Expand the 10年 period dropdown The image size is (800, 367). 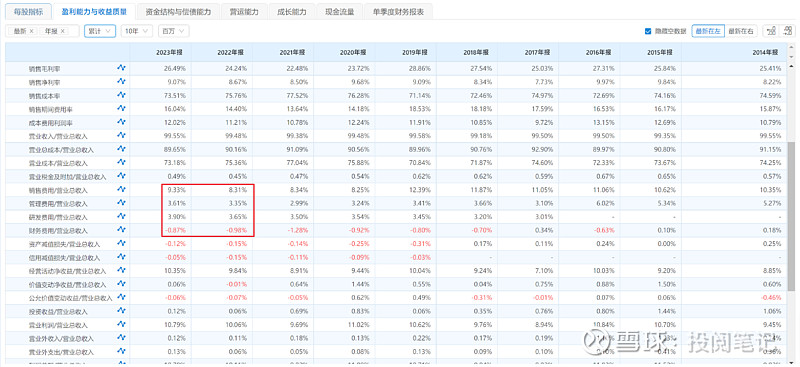pyautogui.click(x=137, y=31)
